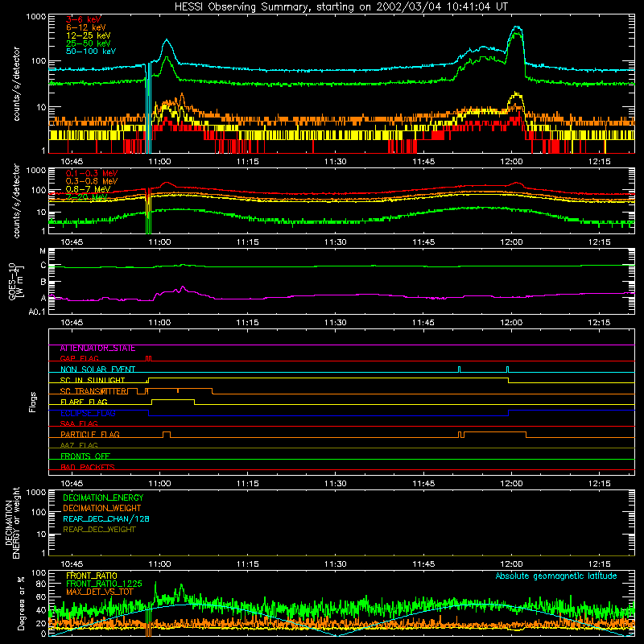Click the NON_SOLAR_EVENT flag label
This screenshot has height=644, width=644.
click(97, 369)
